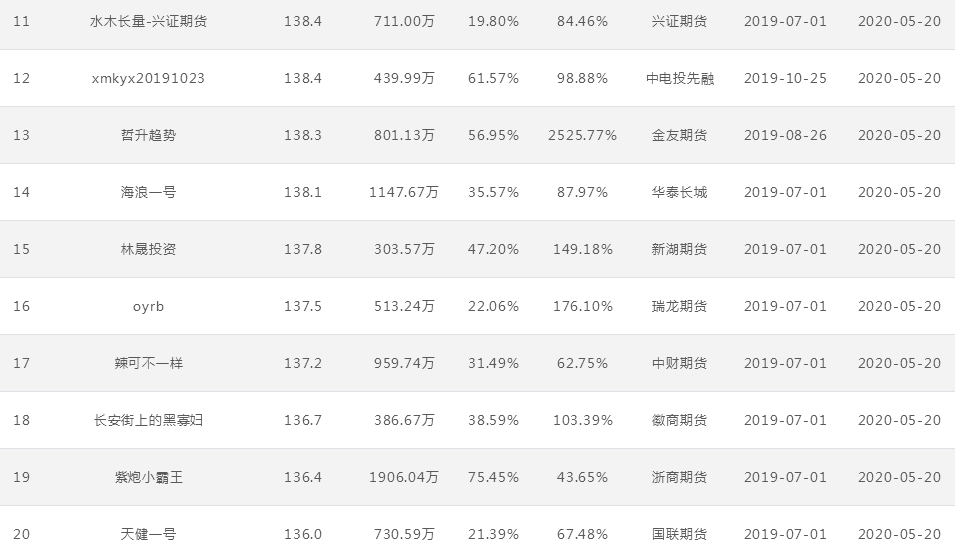Select the 1906.04万 equity value
The height and width of the screenshot is (560, 955).
tap(403, 477)
